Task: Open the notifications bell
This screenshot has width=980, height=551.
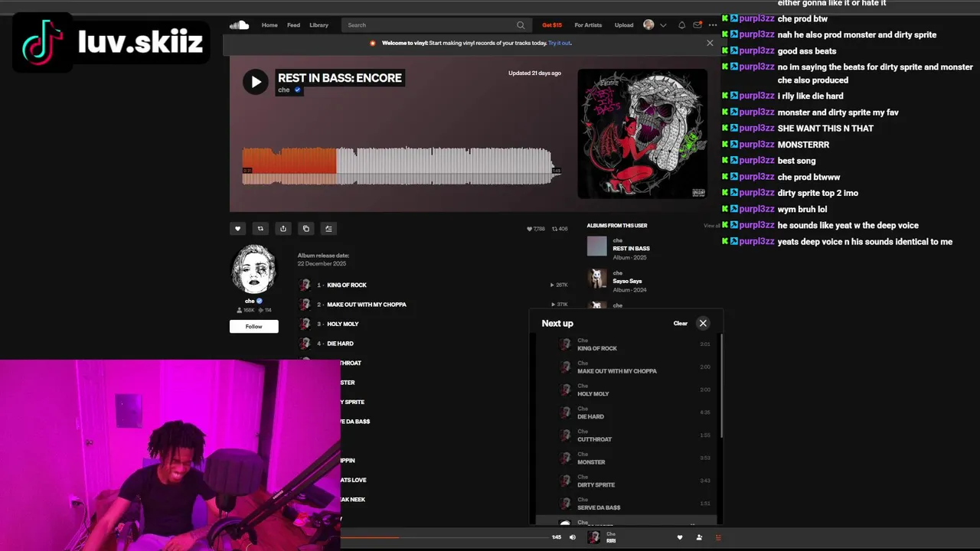Action: 681,25
